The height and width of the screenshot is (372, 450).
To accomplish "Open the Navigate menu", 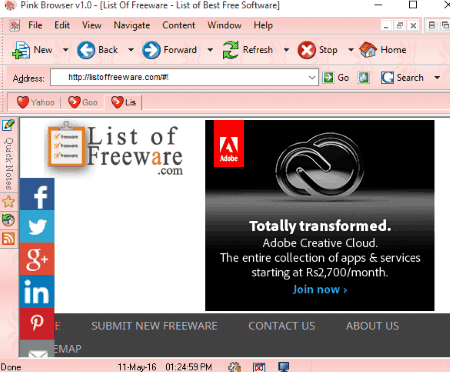I will pyautogui.click(x=132, y=25).
